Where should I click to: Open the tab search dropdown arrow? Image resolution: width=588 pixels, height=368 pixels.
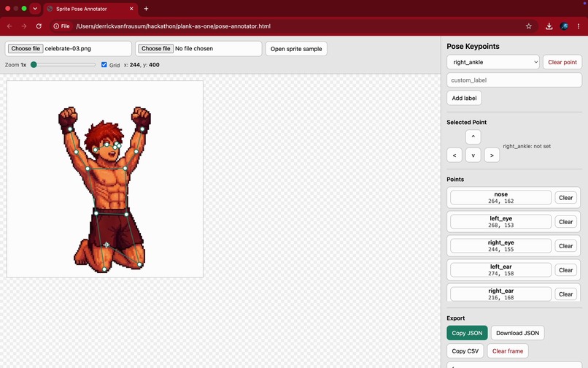35,8
